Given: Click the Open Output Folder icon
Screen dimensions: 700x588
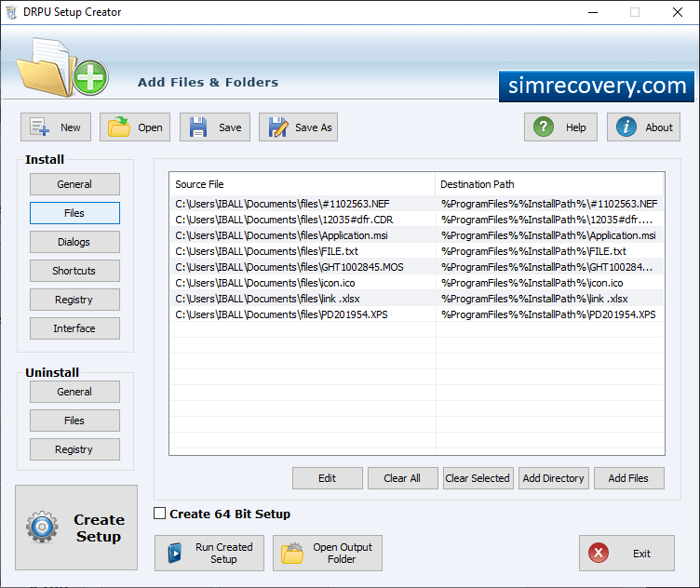Looking at the screenshot, I should click(x=292, y=554).
